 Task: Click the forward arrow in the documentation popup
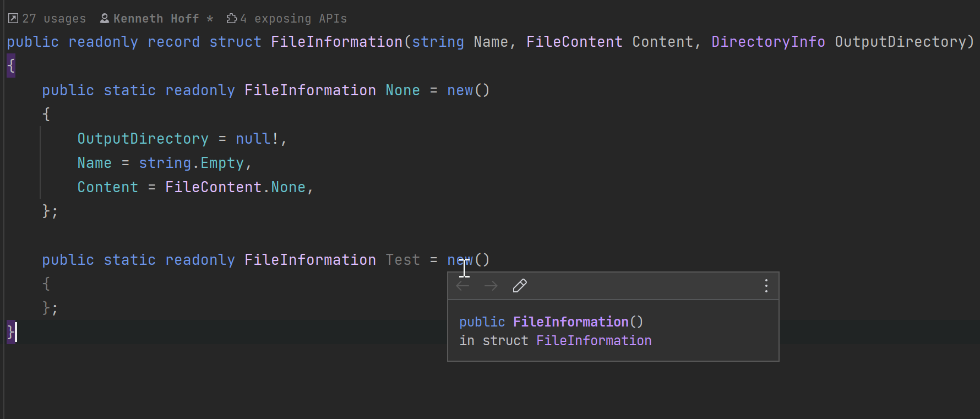[x=491, y=286]
